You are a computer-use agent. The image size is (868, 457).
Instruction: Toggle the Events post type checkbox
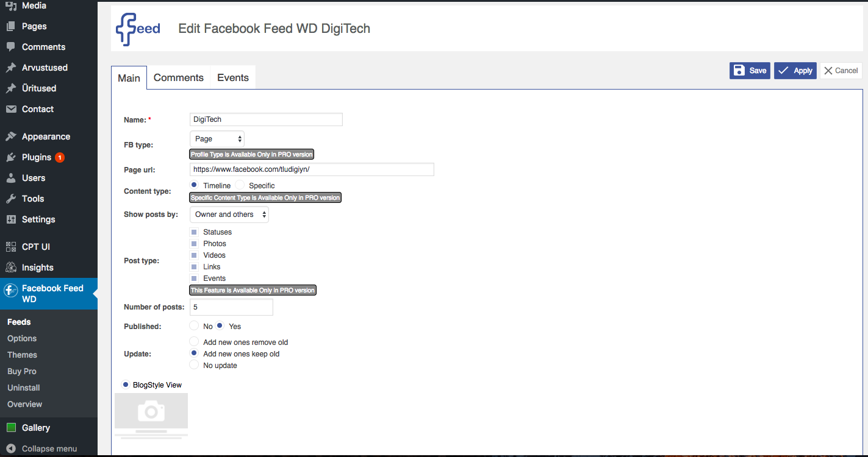(194, 278)
